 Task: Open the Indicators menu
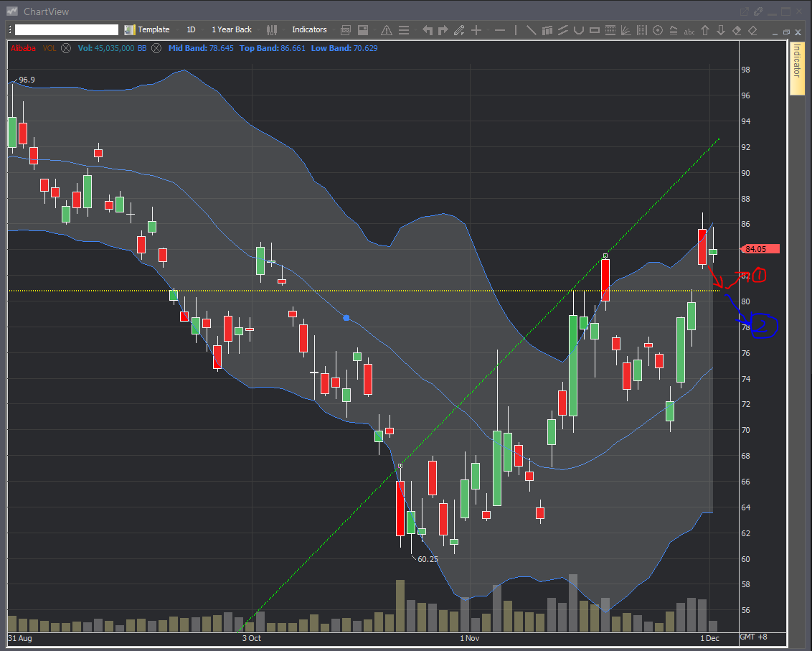(309, 29)
